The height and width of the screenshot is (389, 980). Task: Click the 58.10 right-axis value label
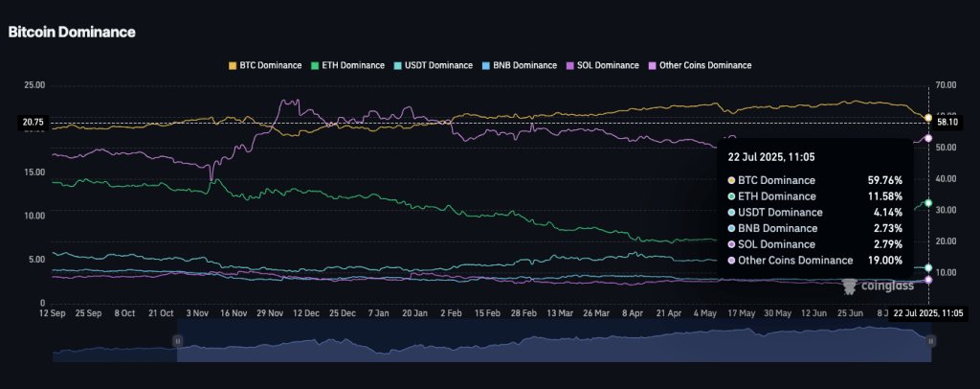click(947, 122)
